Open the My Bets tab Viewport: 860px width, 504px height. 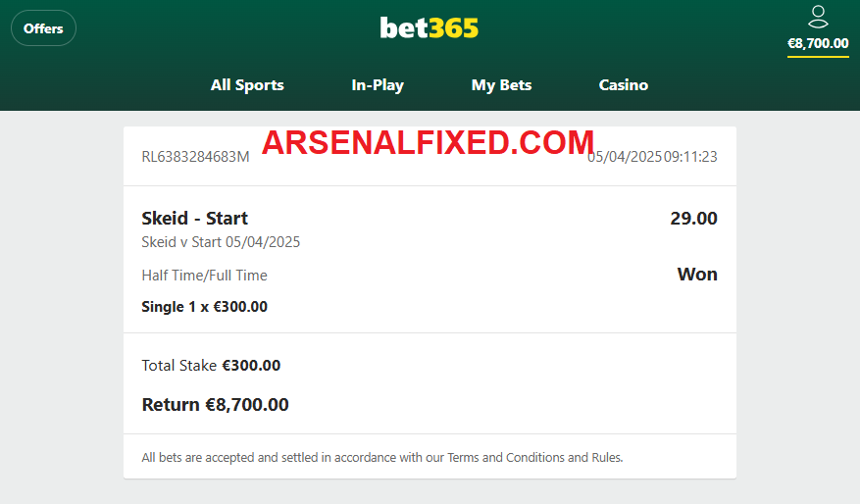pos(501,85)
